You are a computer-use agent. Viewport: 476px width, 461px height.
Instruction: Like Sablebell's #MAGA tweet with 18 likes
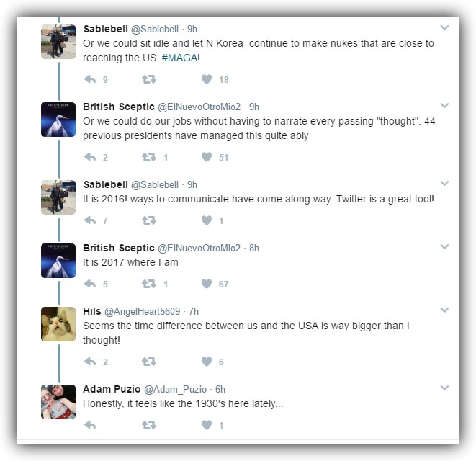pos(207,79)
